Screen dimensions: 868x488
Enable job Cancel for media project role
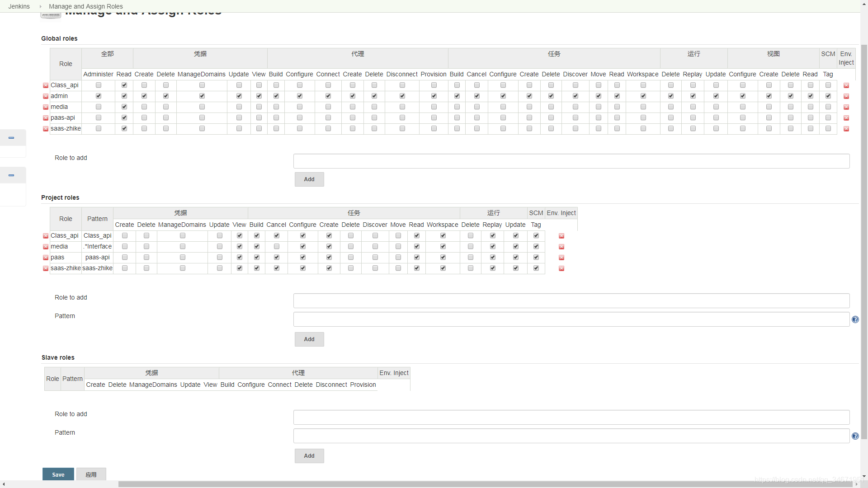tap(277, 246)
